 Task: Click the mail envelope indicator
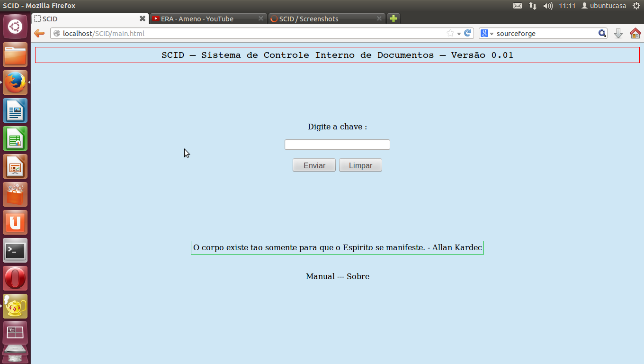coord(517,6)
